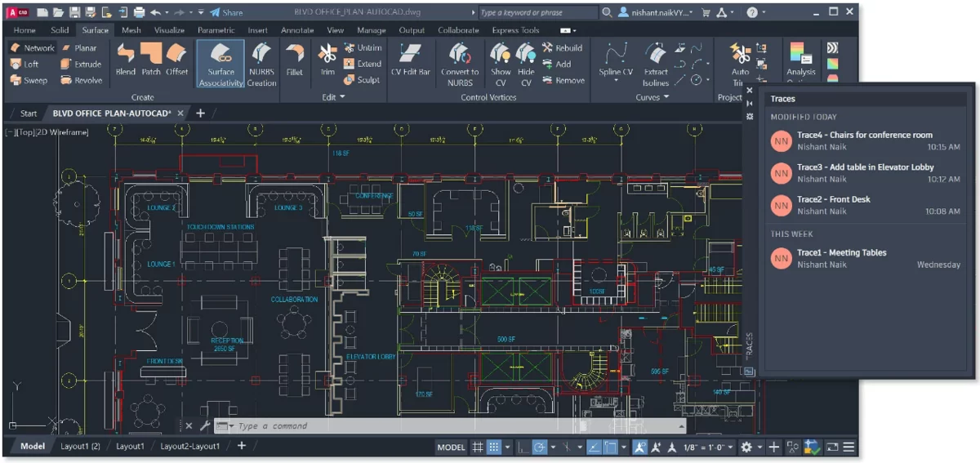Image resolution: width=980 pixels, height=463 pixels.
Task: Expand the Spline CV dropdown
Action: point(616,81)
